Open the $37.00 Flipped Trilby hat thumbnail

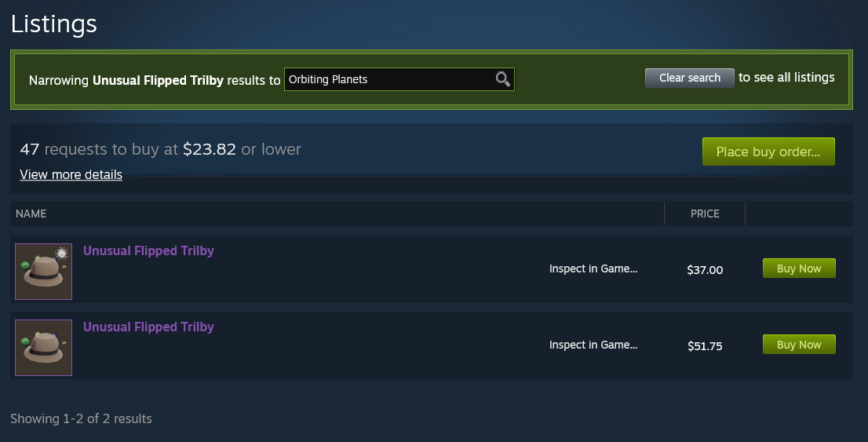[43, 272]
